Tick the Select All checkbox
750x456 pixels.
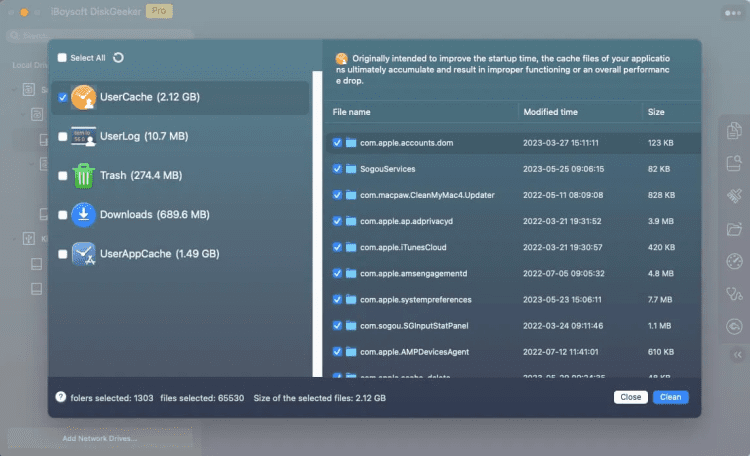[x=62, y=58]
